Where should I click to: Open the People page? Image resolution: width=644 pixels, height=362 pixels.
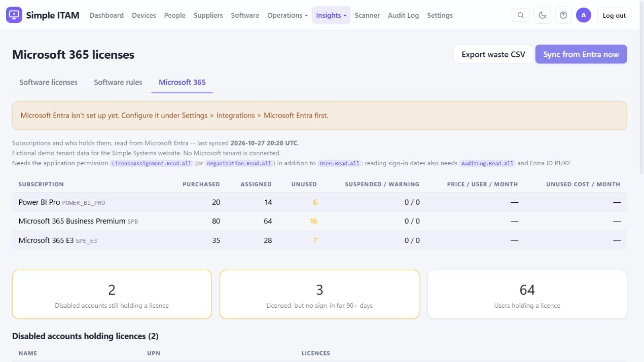pyautogui.click(x=175, y=15)
